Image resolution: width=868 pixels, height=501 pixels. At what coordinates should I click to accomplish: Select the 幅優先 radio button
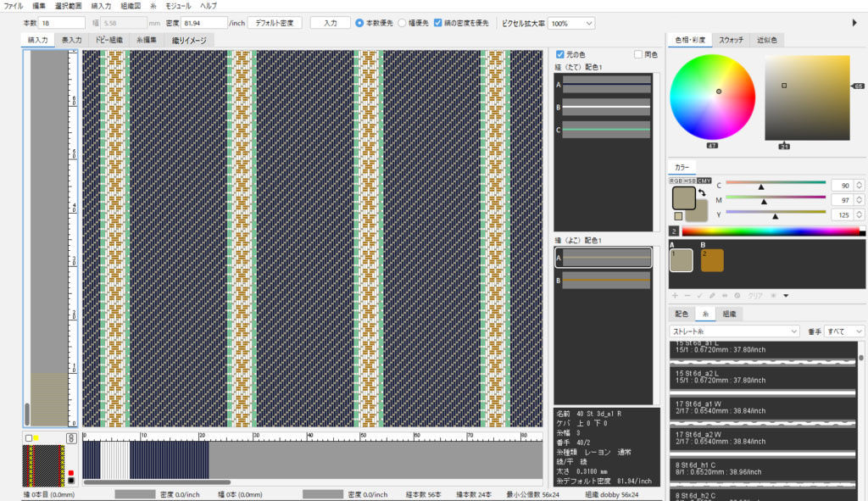(402, 23)
